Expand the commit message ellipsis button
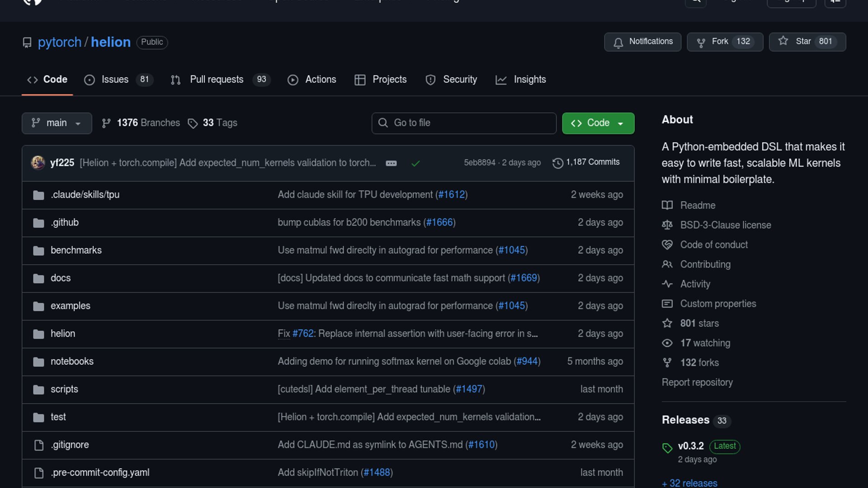This screenshot has height=488, width=868. click(x=391, y=163)
